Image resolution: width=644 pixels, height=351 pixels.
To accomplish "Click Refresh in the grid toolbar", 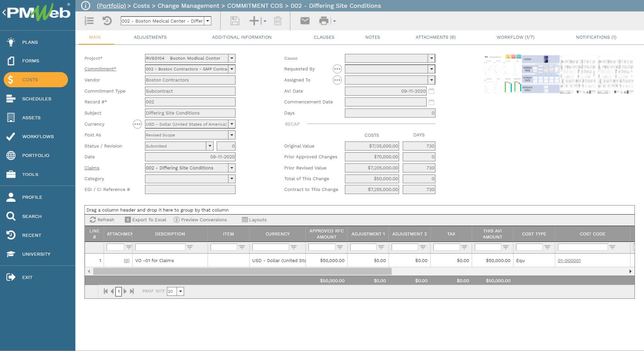I will (102, 220).
